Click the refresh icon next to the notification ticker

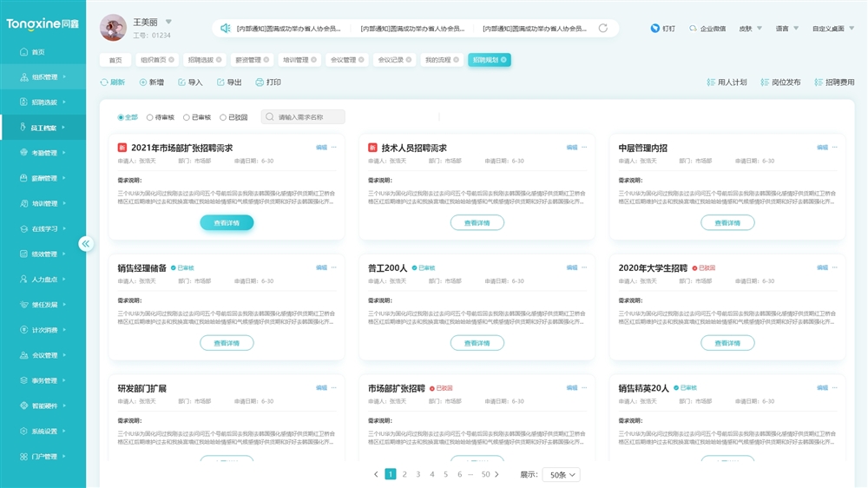pos(603,29)
